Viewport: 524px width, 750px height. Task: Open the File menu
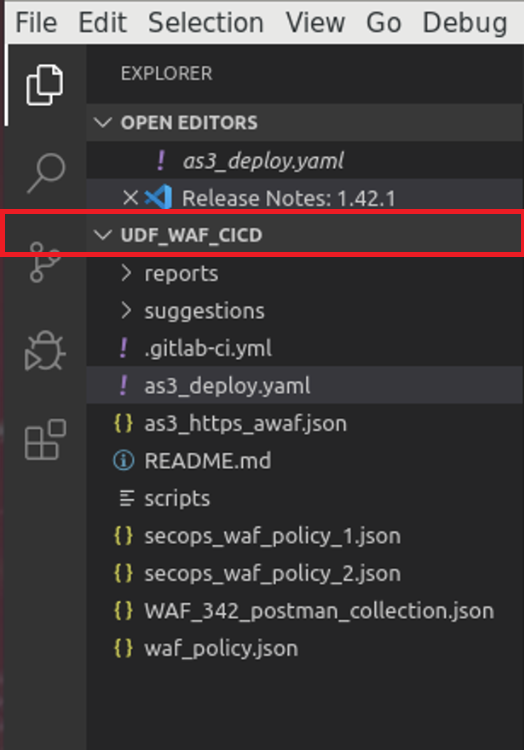click(36, 22)
